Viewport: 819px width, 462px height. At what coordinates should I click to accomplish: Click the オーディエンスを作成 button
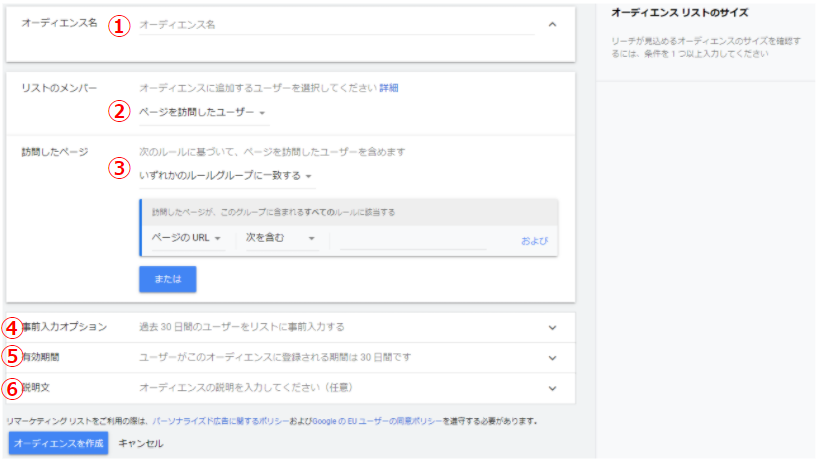tap(58, 443)
